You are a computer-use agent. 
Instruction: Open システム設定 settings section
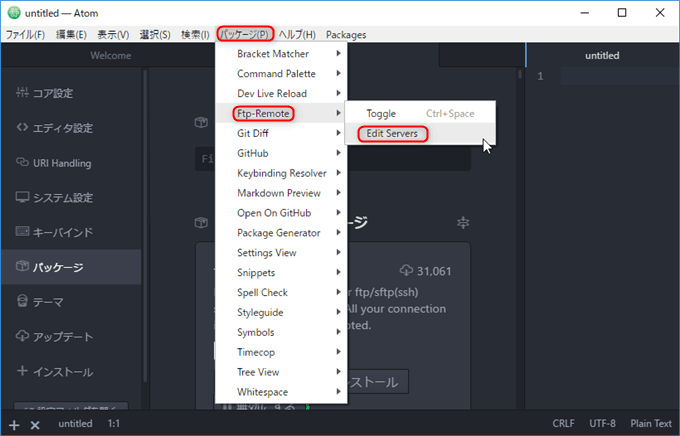click(72, 198)
